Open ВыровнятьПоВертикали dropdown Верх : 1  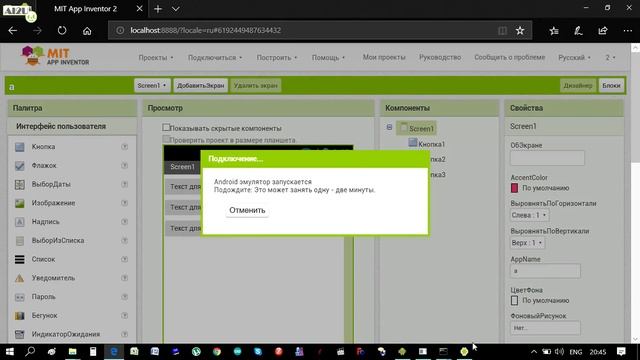[x=527, y=243]
